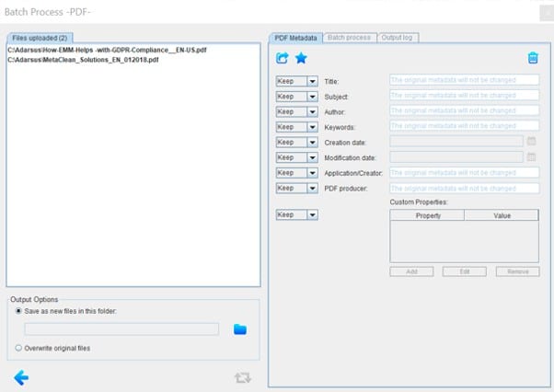Viewport: 554px width, 392px height.
Task: Click the trash can delete icon
Action: 532,58
